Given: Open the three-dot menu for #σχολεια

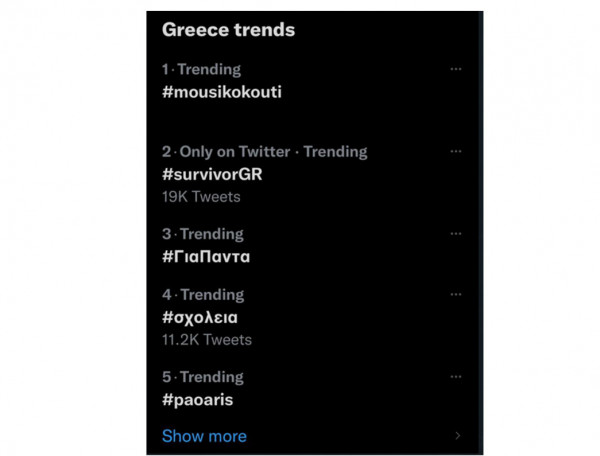Looking at the screenshot, I should [x=456, y=295].
